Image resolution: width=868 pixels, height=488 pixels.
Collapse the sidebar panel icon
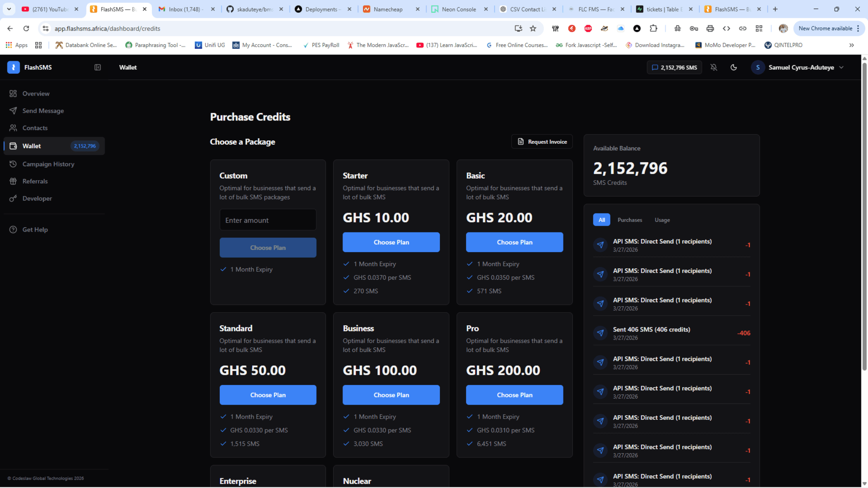pyautogui.click(x=98, y=67)
